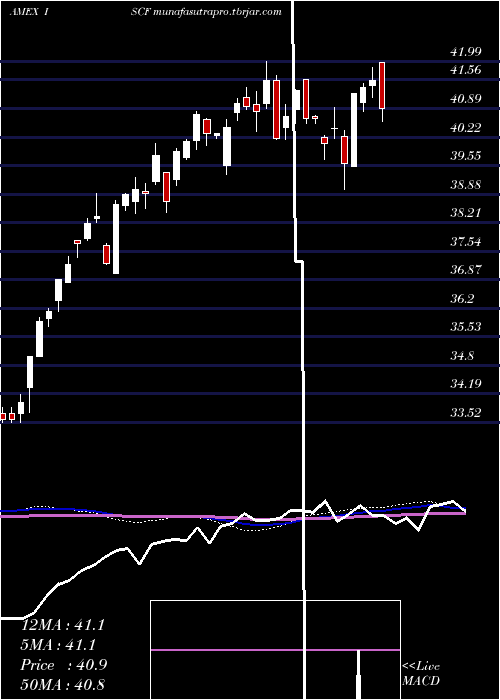Screen dimensions: 500x700
Task: Click the 12MA : 41.1 readout
Action: click(x=63, y=625)
